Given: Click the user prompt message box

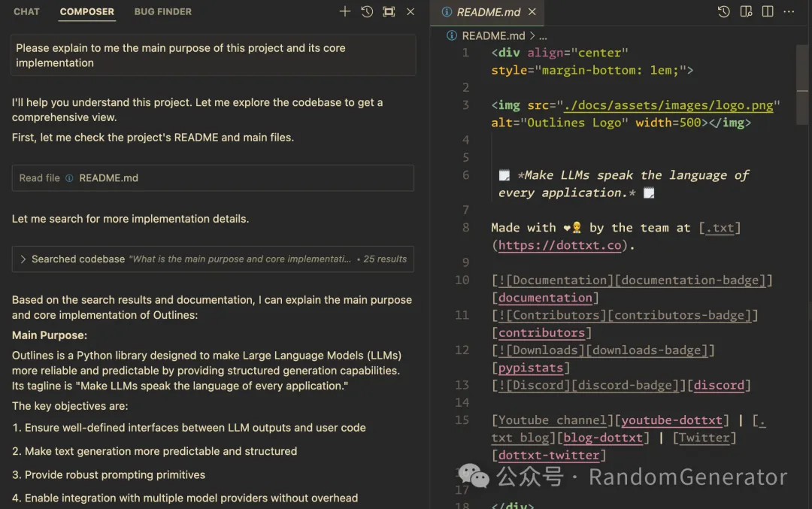Looking at the screenshot, I should click(213, 56).
